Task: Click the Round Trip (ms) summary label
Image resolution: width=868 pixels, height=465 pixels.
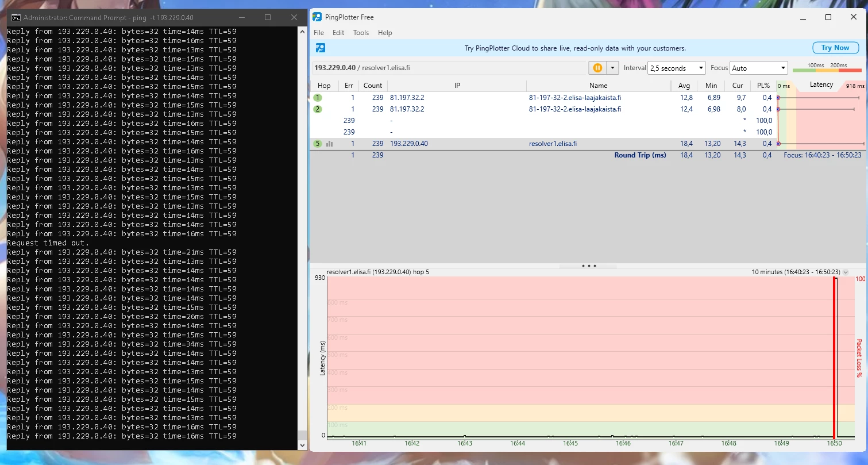Action: (640, 155)
